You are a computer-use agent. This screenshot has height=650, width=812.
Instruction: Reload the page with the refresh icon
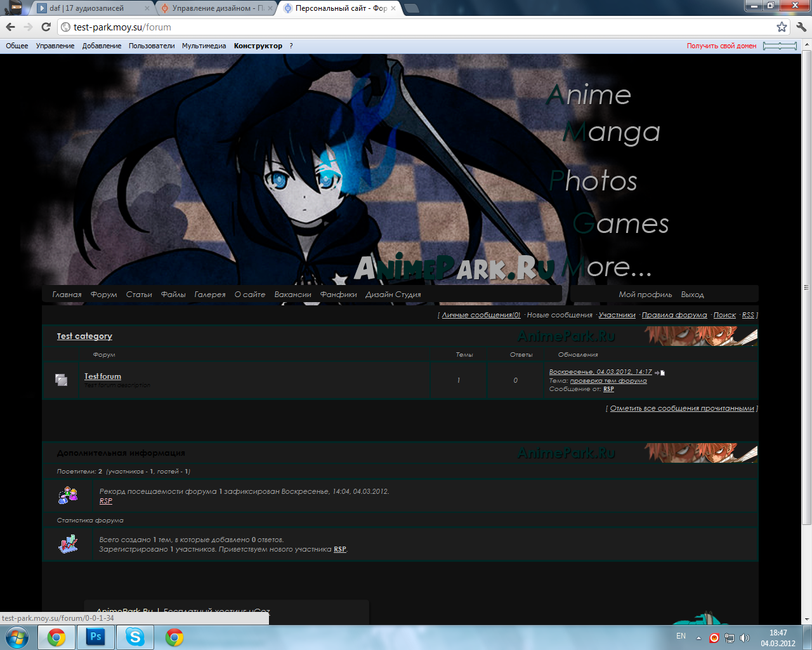(46, 27)
